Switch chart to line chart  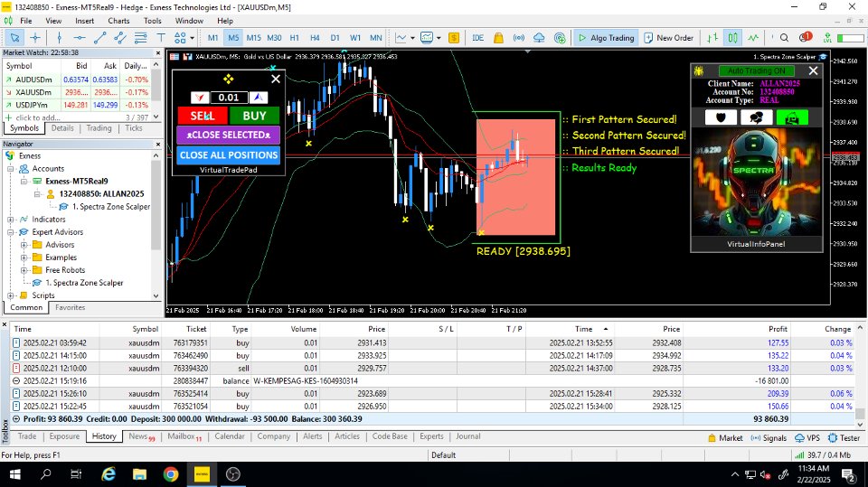753,38
